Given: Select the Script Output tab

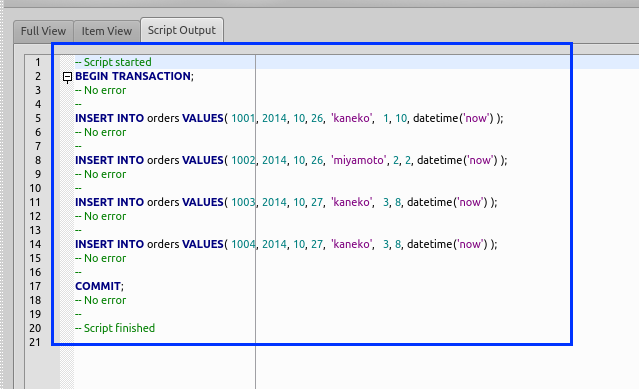Looking at the screenshot, I should click(x=182, y=30).
